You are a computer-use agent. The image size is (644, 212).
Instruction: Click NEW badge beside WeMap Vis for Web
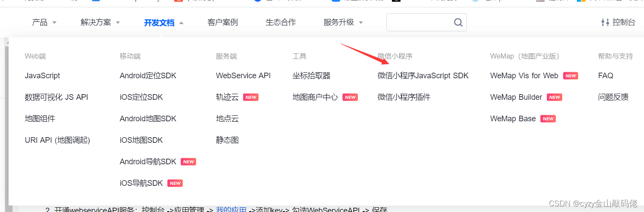[570, 76]
